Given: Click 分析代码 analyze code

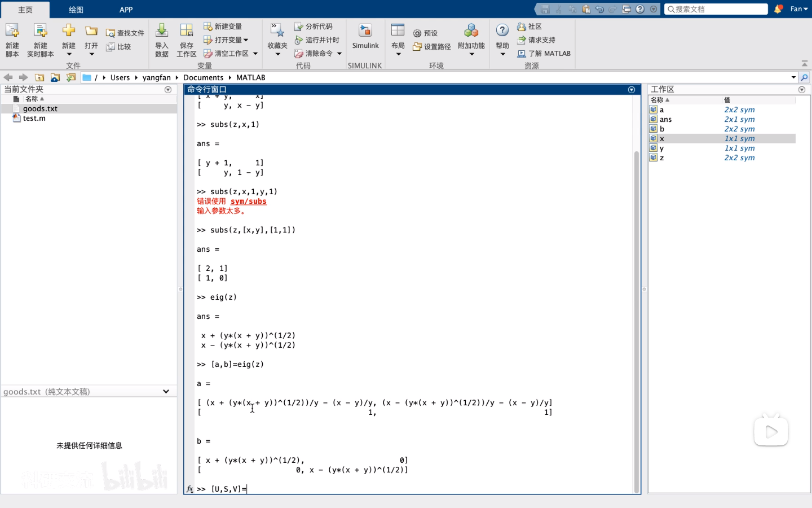Looking at the screenshot, I should 314,27.
